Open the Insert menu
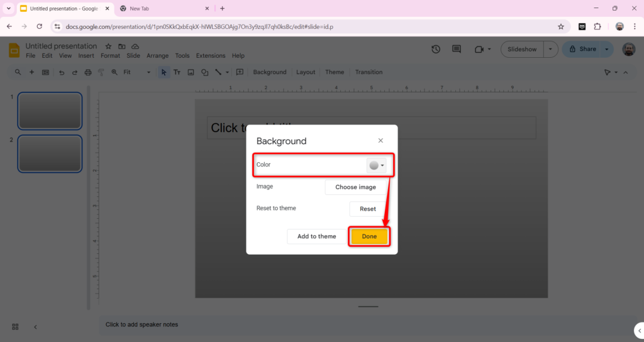Screen dimensions: 644x342 point(86,56)
